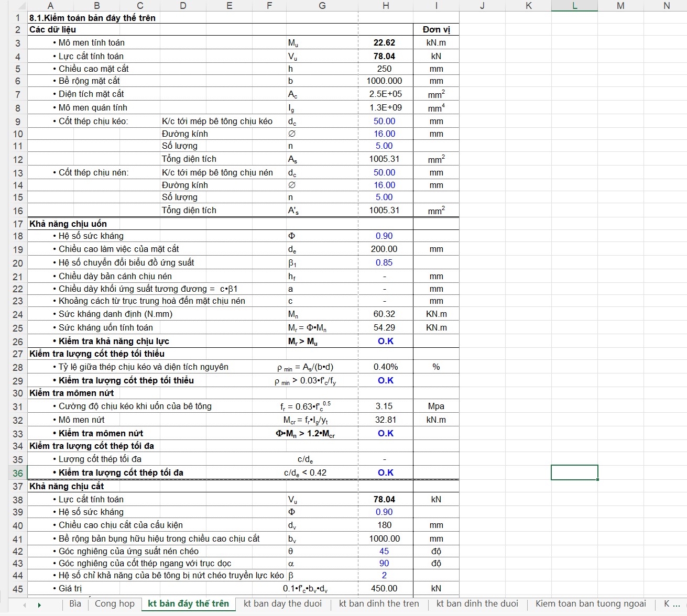Screen dimensions: 687x616
Task: Open the Bìa sheet tab
Action: coord(75,603)
